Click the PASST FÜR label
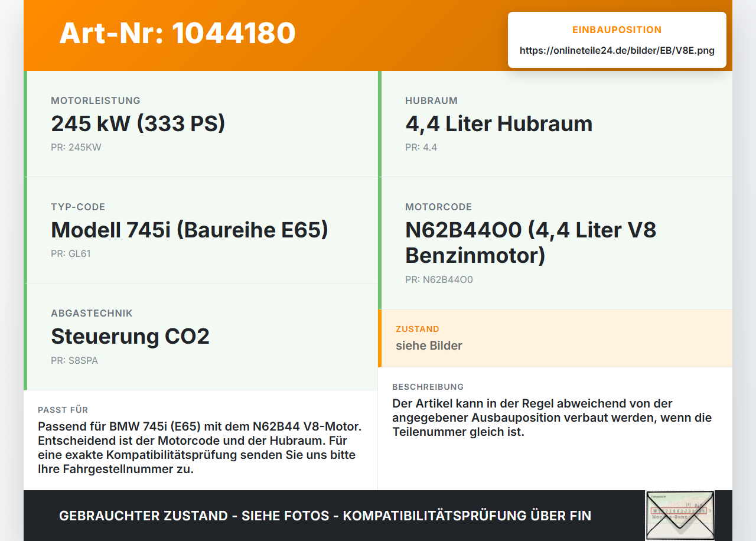The image size is (756, 541). [63, 410]
